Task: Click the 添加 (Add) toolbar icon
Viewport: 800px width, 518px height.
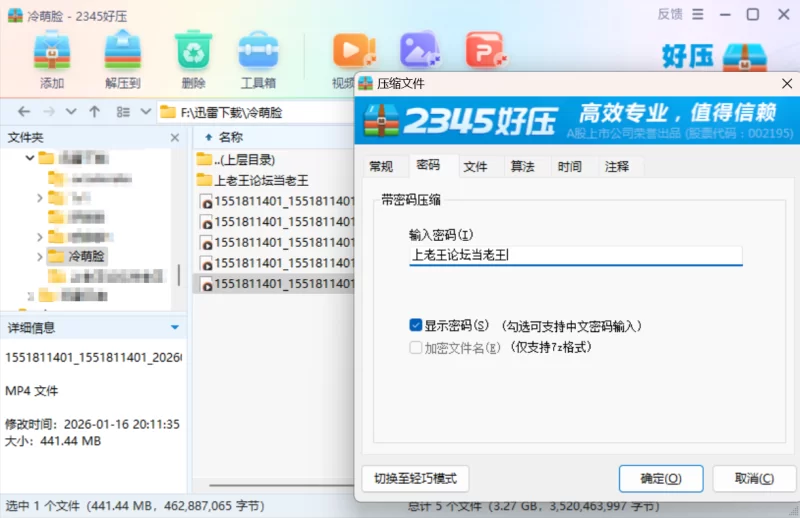Action: [x=52, y=51]
